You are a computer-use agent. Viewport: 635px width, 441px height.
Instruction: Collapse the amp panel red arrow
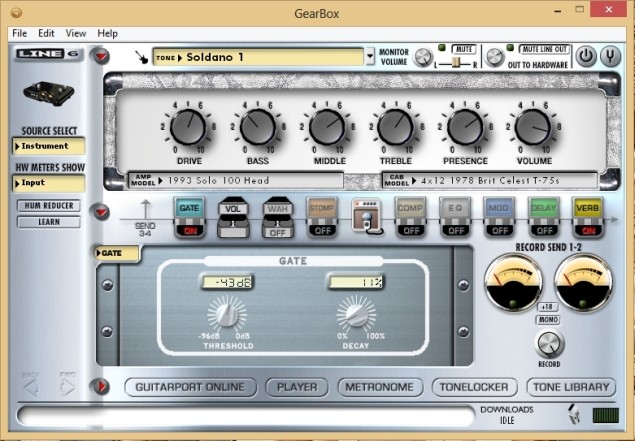point(101,56)
